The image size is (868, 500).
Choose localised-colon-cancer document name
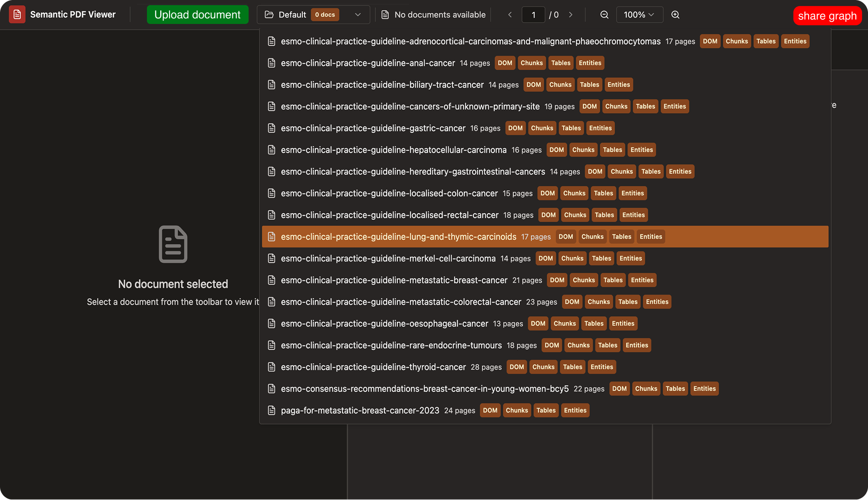[x=389, y=194]
